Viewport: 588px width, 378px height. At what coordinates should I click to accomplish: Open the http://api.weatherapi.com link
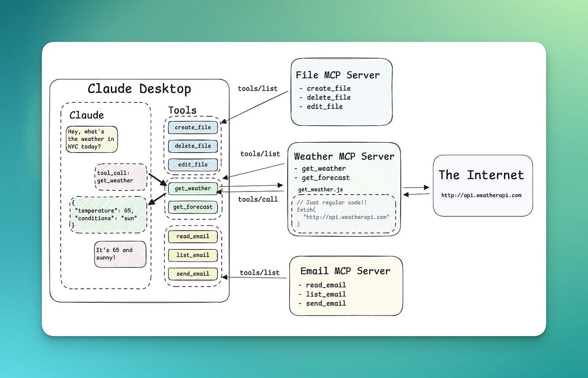(481, 195)
